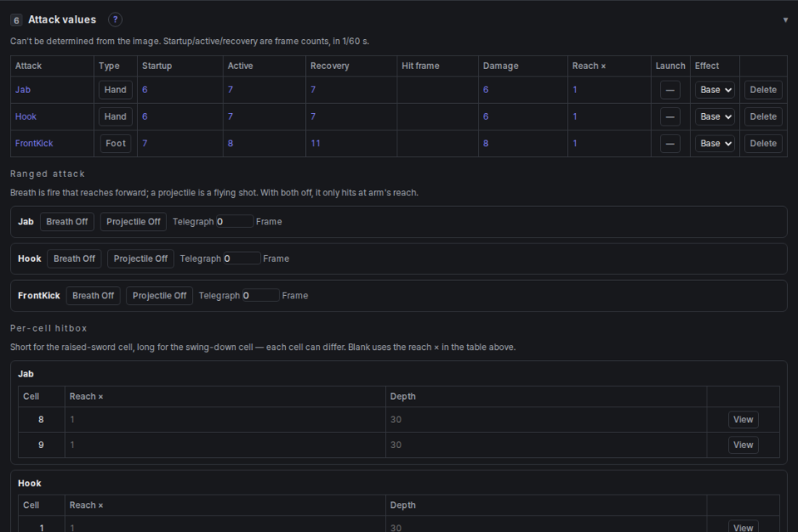
Task: Edit Depth for Jab cell 9
Action: tap(545, 445)
